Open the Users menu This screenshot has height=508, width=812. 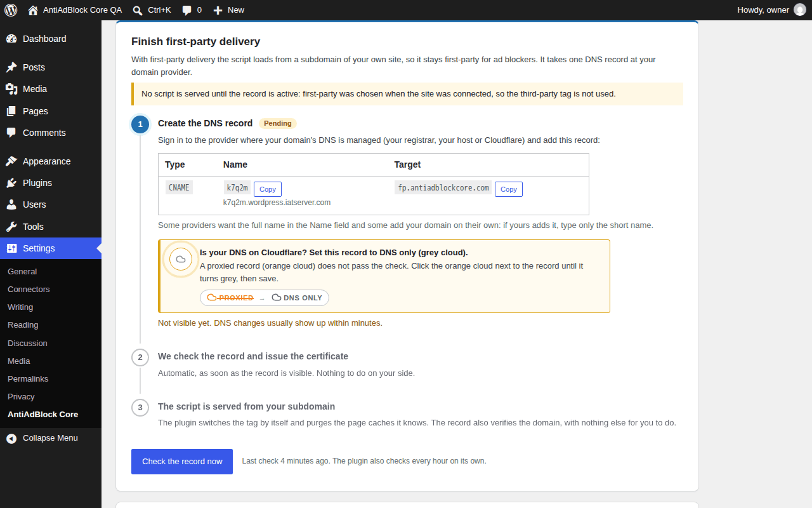click(x=51, y=204)
